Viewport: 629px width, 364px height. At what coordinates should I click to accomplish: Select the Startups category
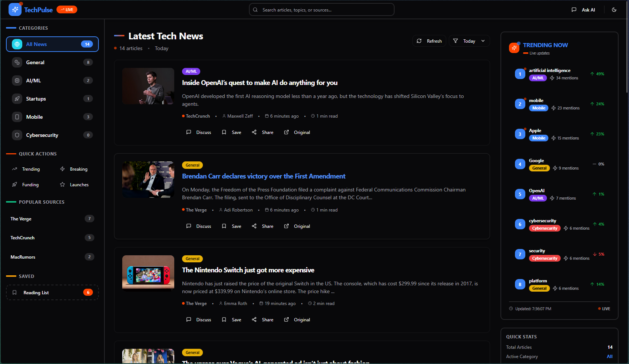(52, 99)
